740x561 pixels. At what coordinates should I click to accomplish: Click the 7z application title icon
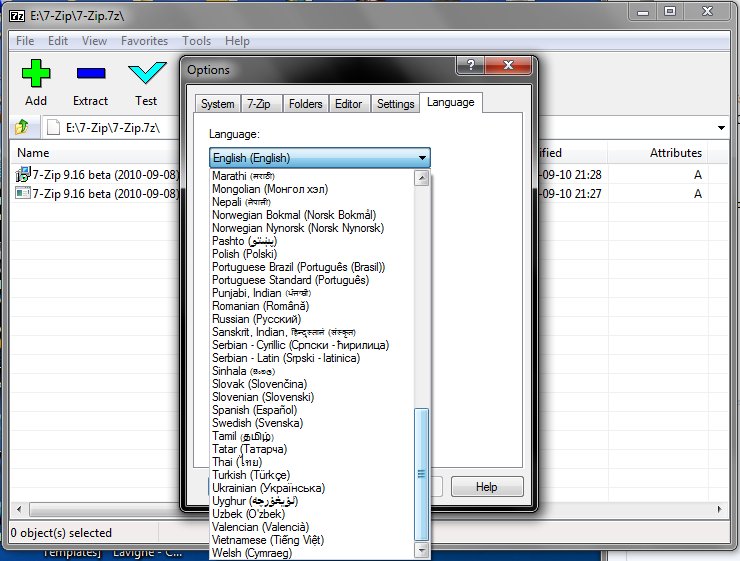tap(17, 16)
